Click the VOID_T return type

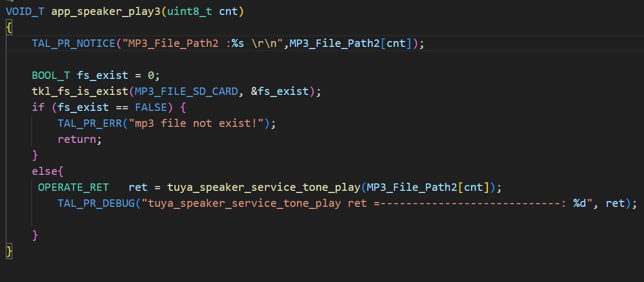[x=25, y=11]
